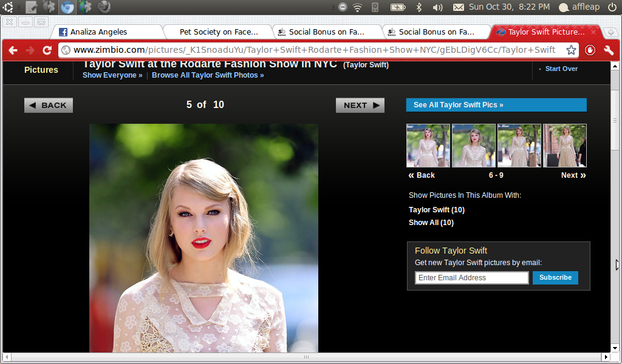
Task: Click the vertical scrollbar thumb
Action: pyautogui.click(x=615, y=120)
